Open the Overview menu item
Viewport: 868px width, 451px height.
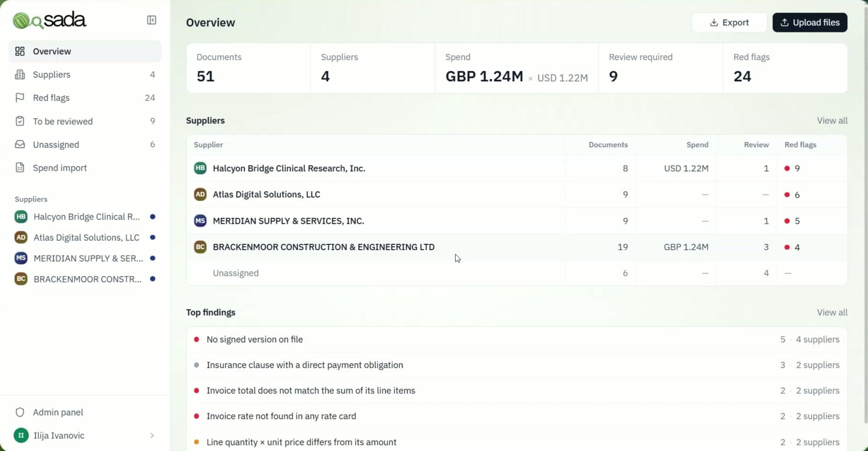[85, 51]
